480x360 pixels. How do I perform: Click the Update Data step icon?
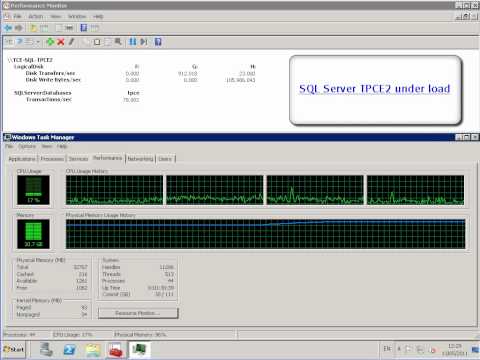click(x=143, y=42)
